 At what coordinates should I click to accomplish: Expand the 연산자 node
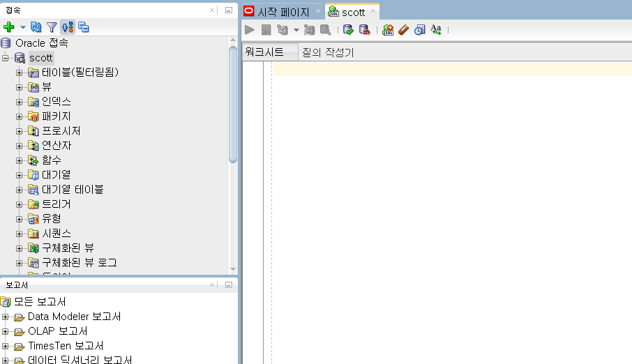(x=19, y=146)
